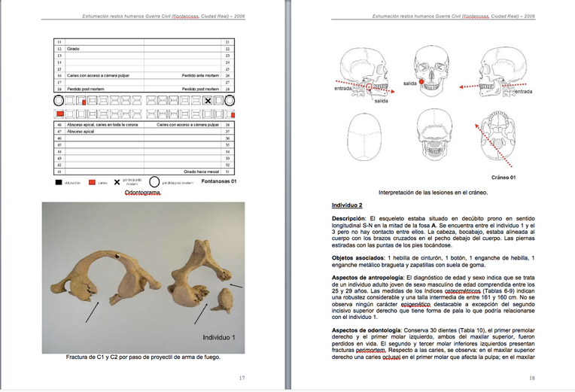Click the red salida dot on the frontal skull
575x392 pixels.
[x=421, y=81]
